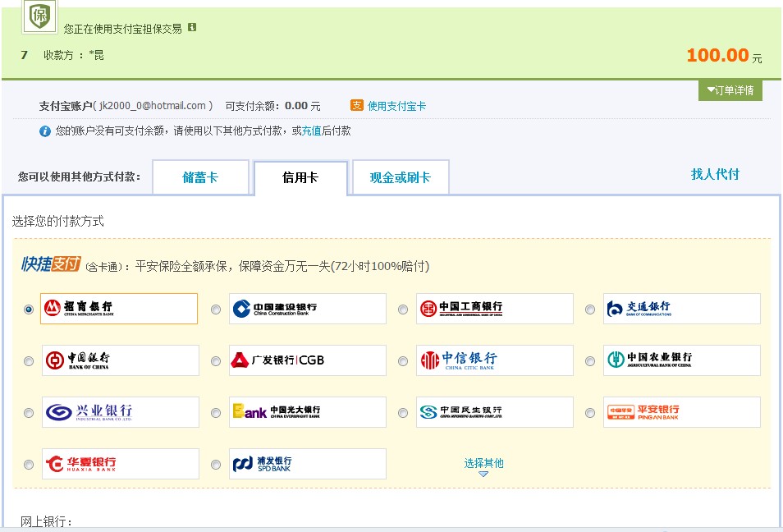Select Industrial Bank radio button

[x=29, y=413]
